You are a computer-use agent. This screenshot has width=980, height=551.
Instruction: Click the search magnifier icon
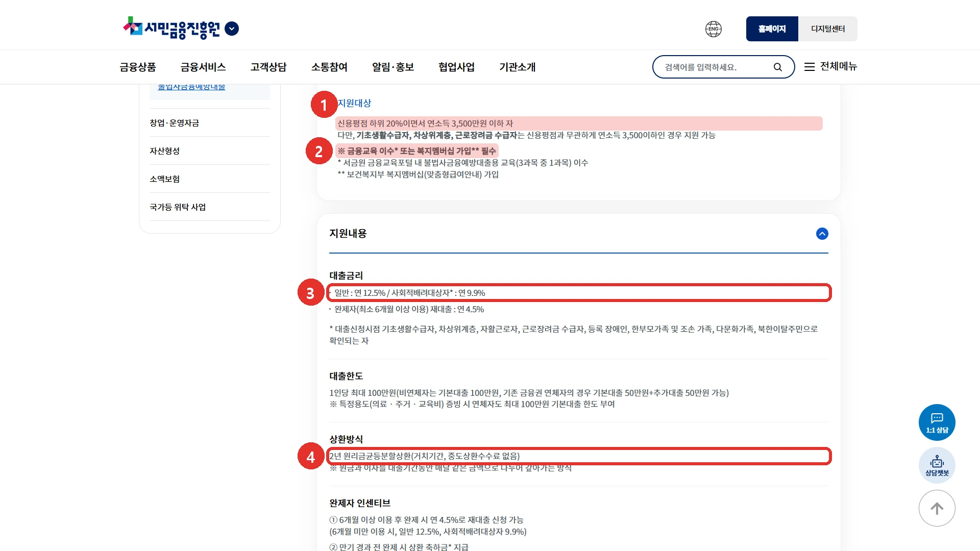click(777, 67)
